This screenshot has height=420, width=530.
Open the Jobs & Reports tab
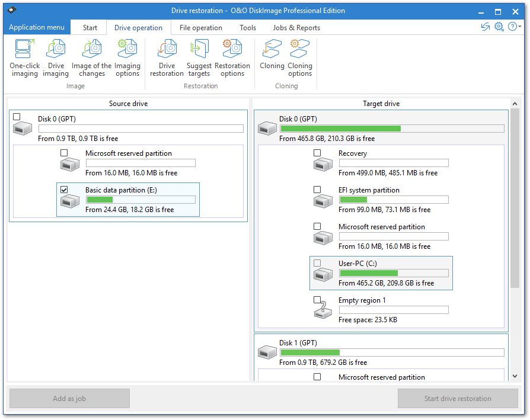[x=296, y=28]
